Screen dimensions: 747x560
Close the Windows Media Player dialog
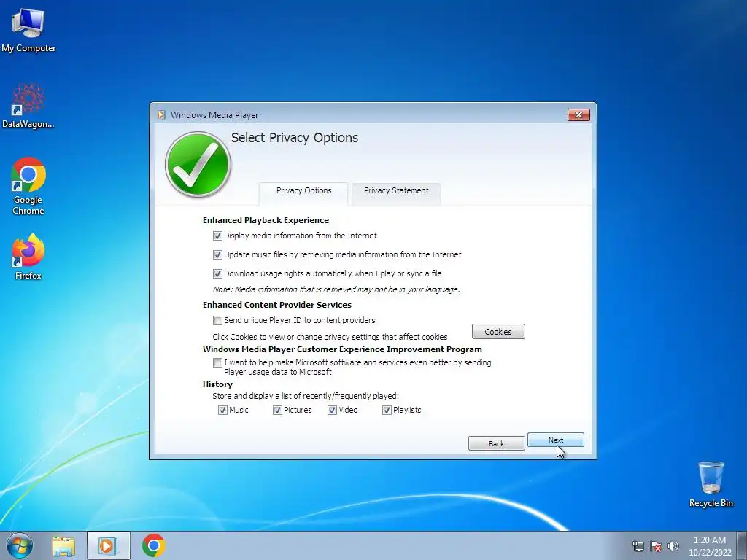pos(578,114)
